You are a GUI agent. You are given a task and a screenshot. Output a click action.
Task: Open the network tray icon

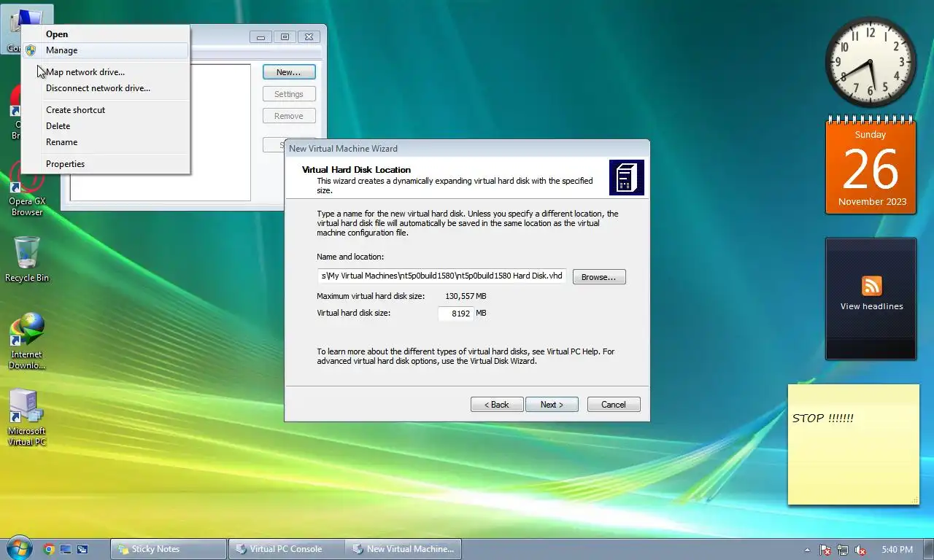(843, 550)
